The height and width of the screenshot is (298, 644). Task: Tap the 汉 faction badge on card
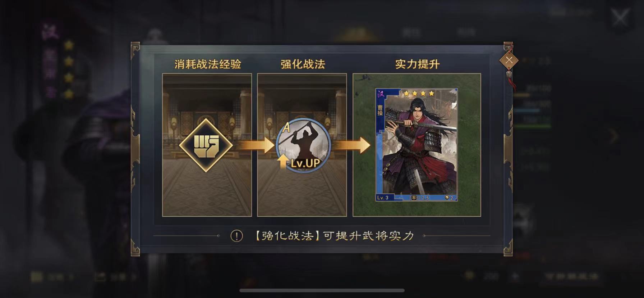[x=380, y=95]
